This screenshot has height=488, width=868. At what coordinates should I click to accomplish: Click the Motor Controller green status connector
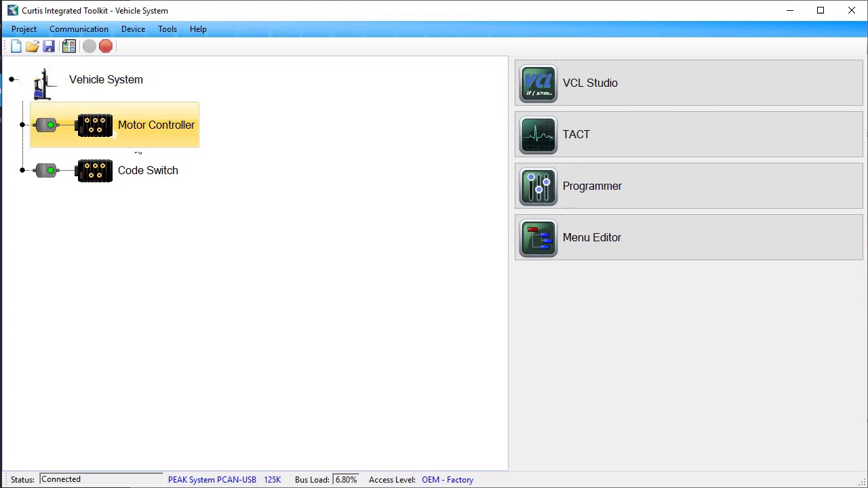(x=47, y=125)
